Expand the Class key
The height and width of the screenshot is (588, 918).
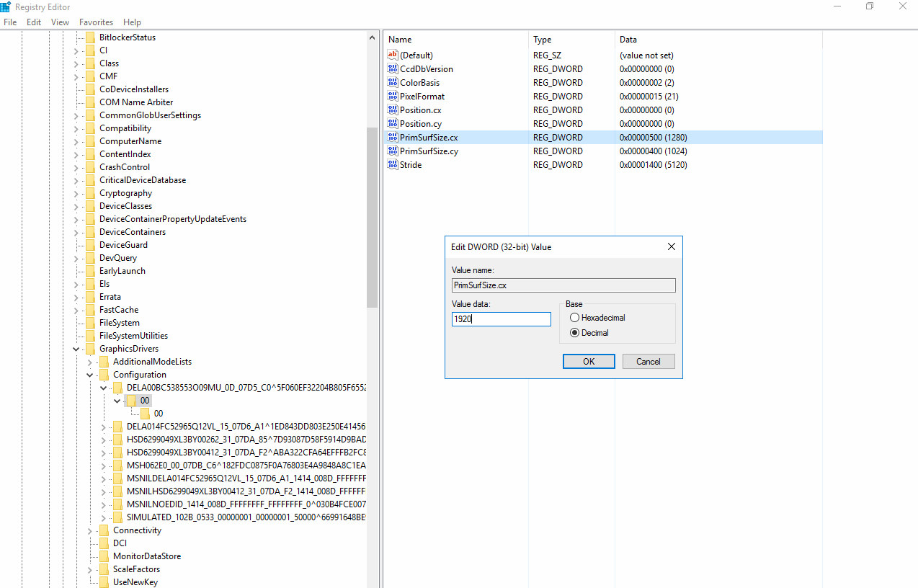76,63
